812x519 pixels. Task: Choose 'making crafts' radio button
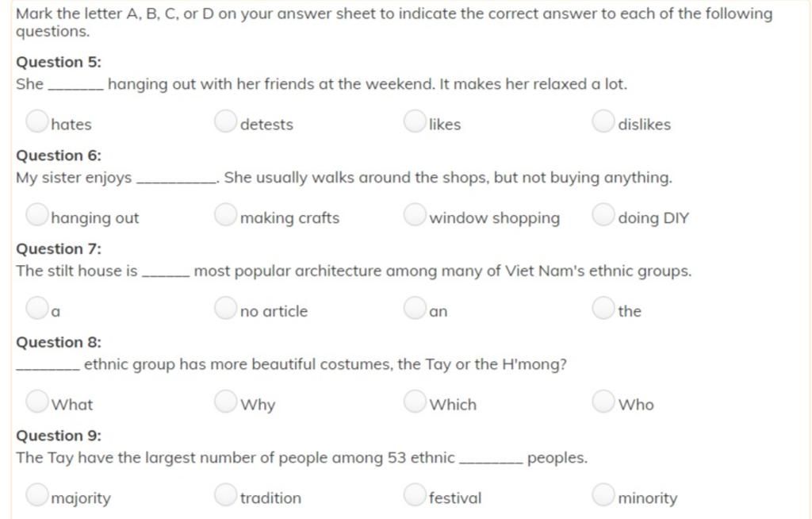tap(225, 214)
